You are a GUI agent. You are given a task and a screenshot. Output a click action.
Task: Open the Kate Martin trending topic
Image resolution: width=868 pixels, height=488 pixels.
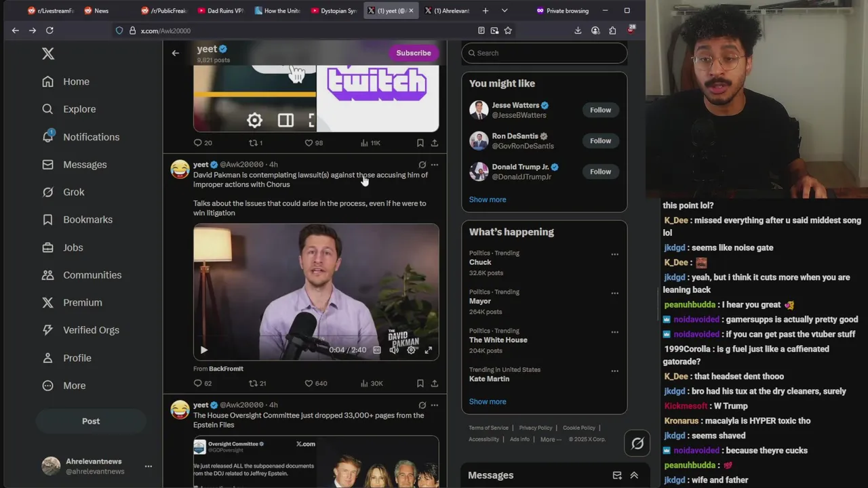489,379
